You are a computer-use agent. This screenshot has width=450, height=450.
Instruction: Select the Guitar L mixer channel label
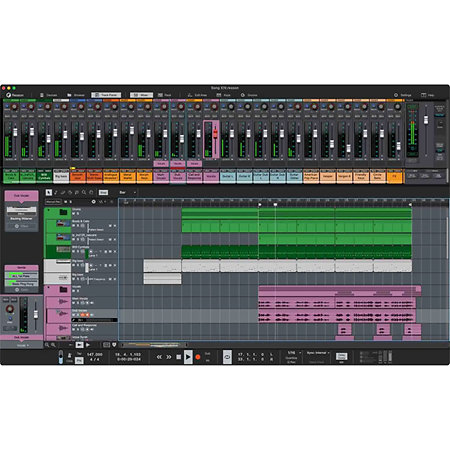(x=228, y=176)
